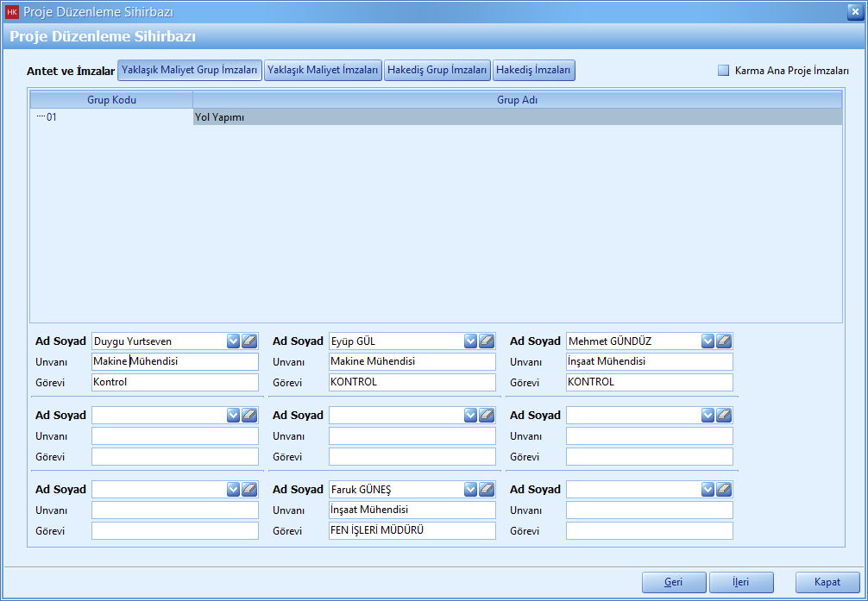Expand the Eyüp GÜL name dropdown

click(470, 341)
